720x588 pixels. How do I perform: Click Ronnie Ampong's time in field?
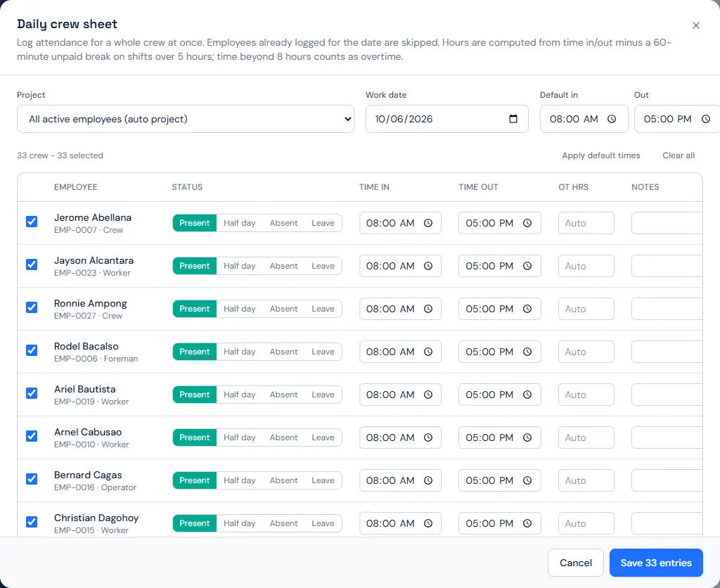pos(400,309)
